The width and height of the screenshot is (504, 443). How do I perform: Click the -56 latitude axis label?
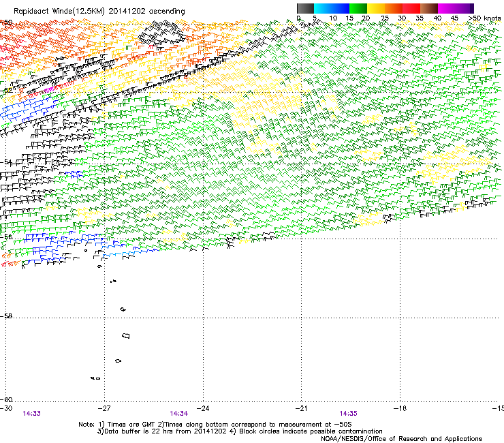6,236
